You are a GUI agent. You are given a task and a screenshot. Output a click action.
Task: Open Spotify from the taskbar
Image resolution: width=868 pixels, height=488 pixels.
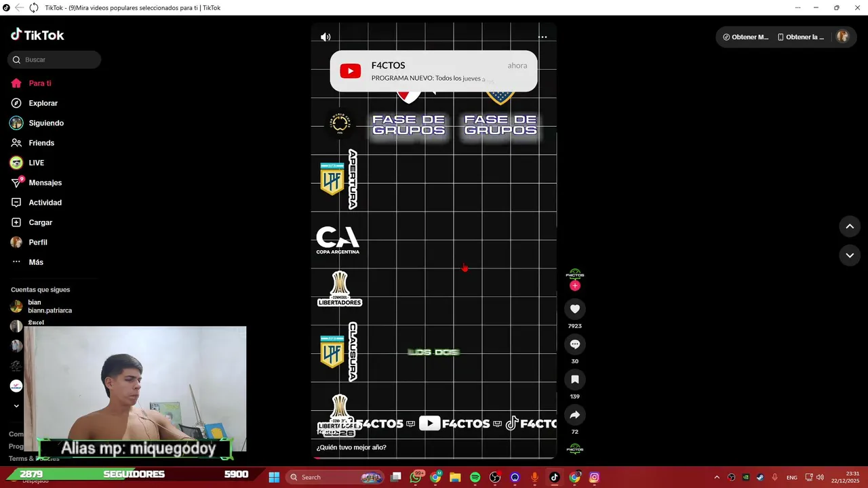point(475,477)
